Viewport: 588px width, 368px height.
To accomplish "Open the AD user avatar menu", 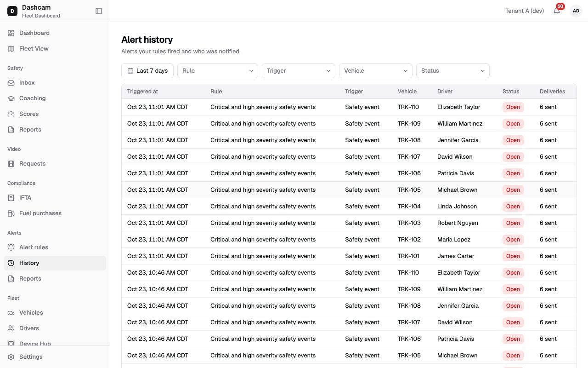I will 576,11.
